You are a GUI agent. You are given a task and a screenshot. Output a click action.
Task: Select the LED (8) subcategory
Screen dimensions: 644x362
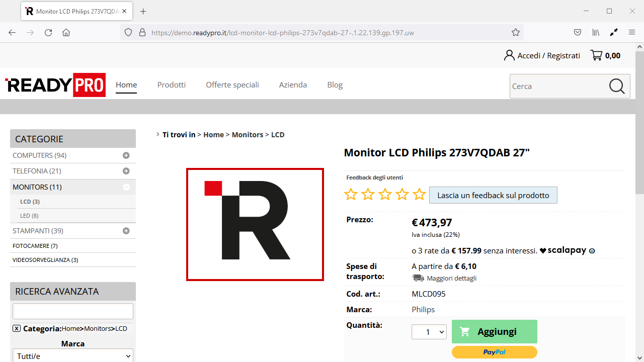(29, 216)
